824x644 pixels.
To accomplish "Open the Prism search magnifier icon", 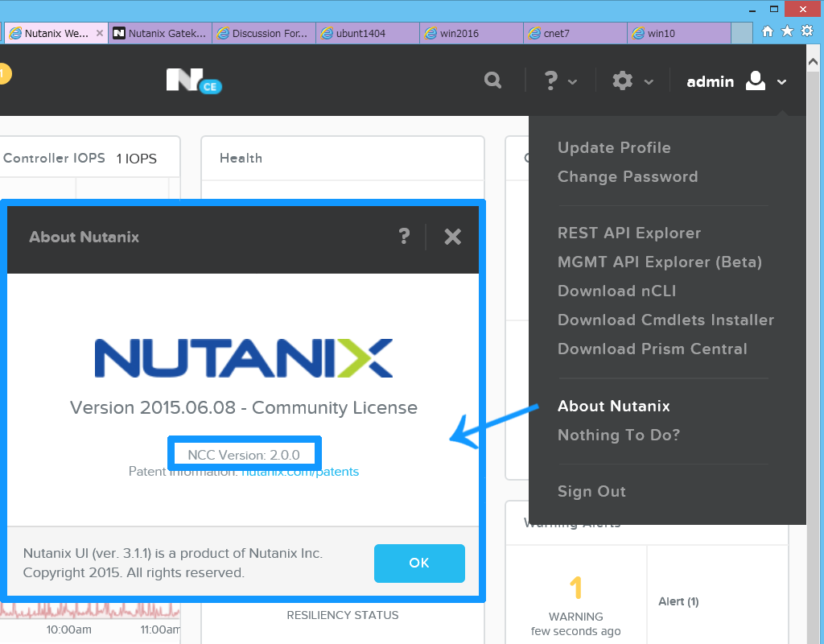I will click(x=493, y=80).
